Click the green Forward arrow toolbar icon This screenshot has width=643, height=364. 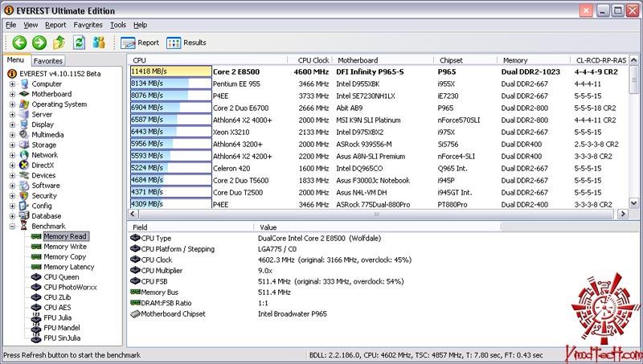point(39,43)
